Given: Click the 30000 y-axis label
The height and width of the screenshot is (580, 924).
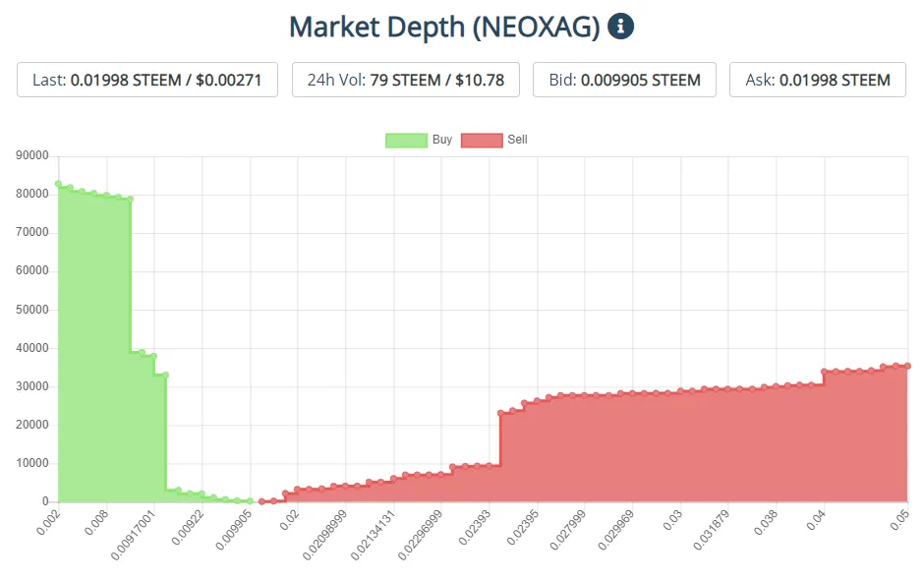Looking at the screenshot, I should click(x=32, y=386).
